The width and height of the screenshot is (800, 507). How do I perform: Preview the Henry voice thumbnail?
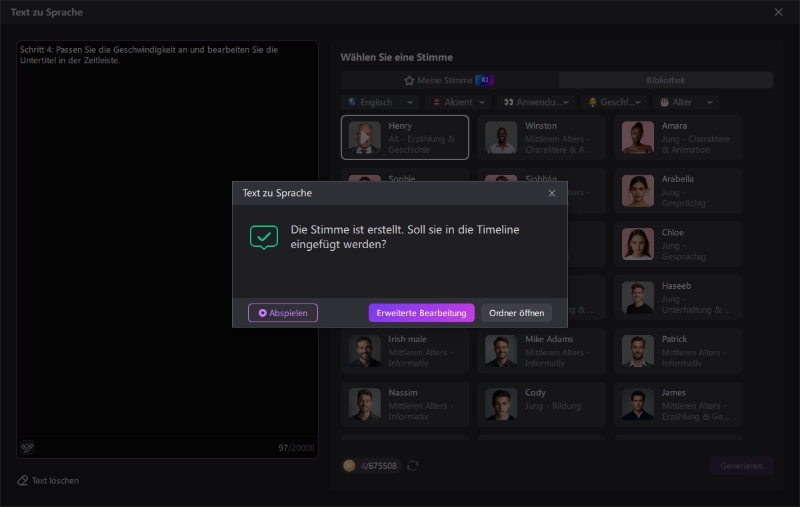tap(364, 137)
